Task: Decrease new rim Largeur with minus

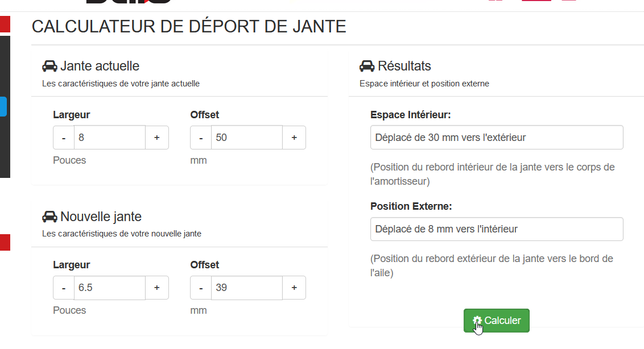Action: coord(64,288)
